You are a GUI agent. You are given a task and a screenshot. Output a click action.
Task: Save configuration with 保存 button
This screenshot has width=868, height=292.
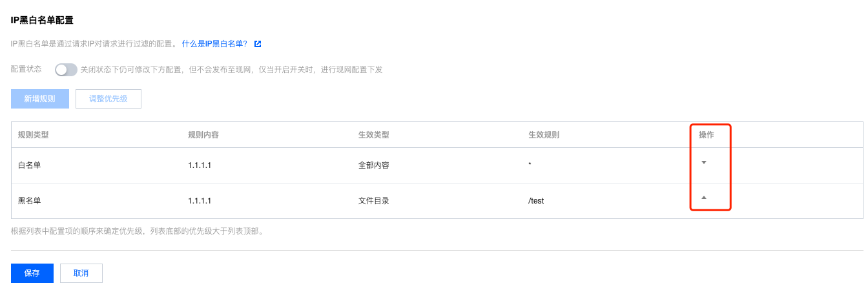coord(32,273)
